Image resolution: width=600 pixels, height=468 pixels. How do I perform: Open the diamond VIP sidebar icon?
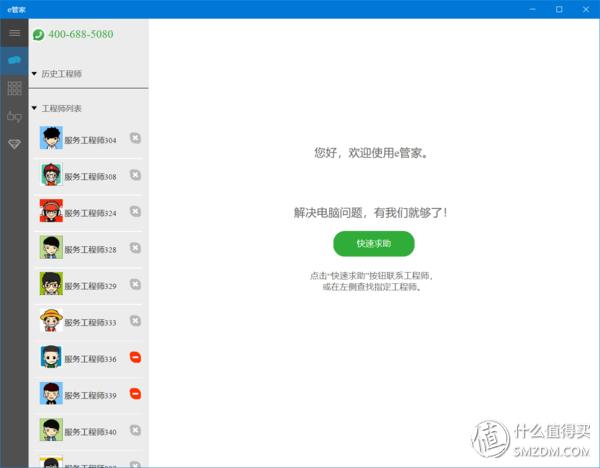point(15,144)
